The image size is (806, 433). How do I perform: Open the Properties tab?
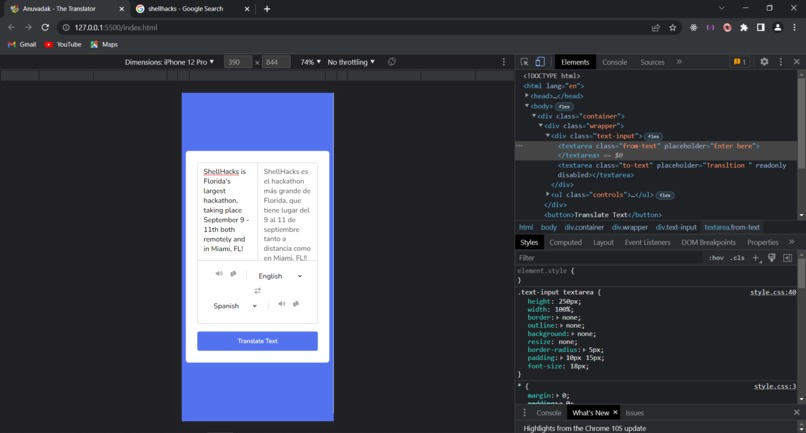pyautogui.click(x=763, y=242)
